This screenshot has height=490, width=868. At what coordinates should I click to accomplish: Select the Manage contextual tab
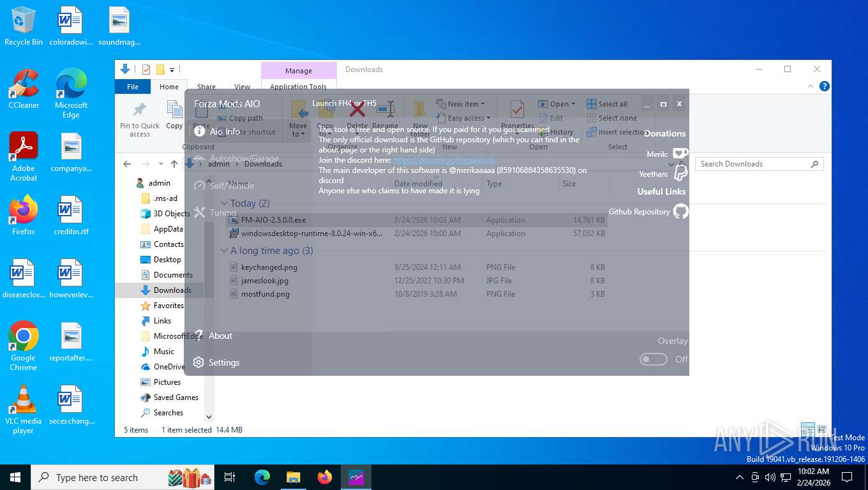click(x=299, y=71)
